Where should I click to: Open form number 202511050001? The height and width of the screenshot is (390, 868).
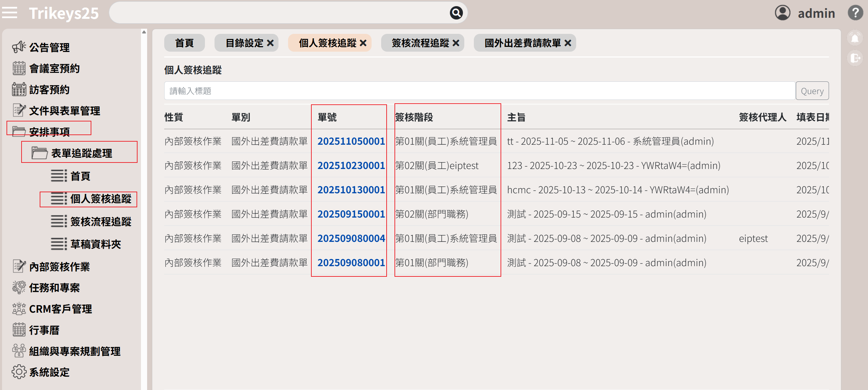click(351, 141)
